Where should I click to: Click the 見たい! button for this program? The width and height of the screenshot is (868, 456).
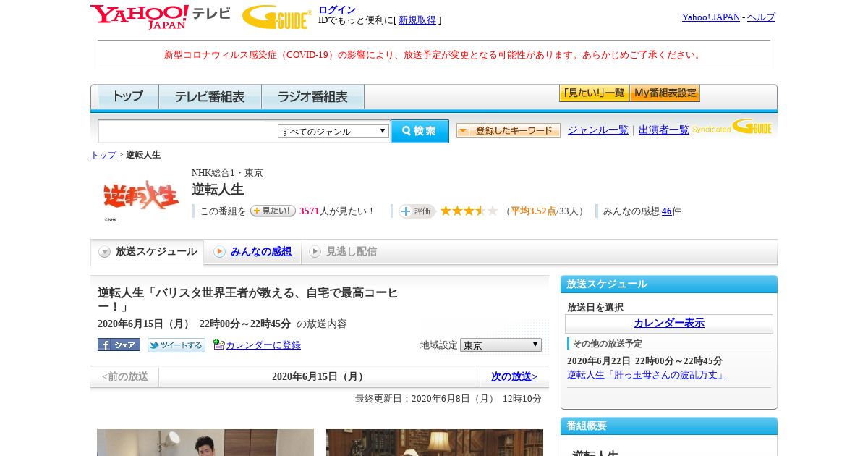(273, 211)
